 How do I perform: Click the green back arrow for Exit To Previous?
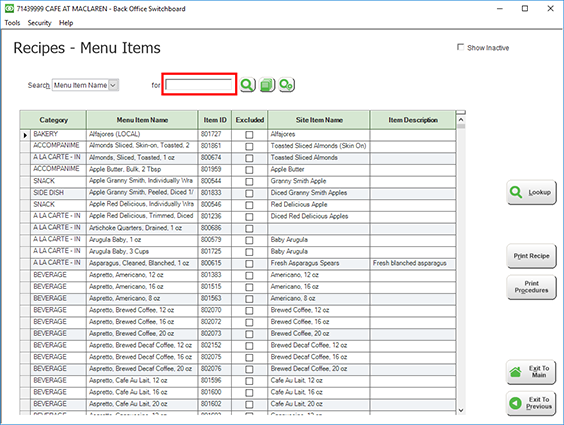[x=515, y=403]
